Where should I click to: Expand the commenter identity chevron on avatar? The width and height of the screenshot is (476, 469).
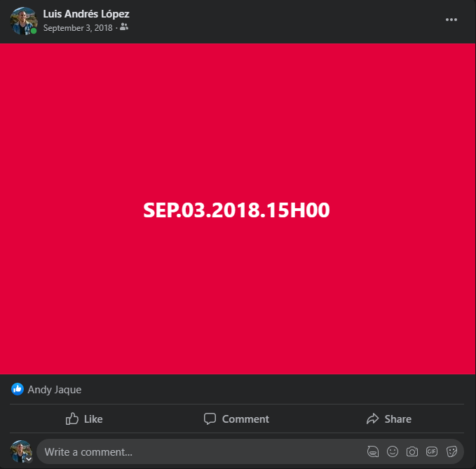point(29,459)
